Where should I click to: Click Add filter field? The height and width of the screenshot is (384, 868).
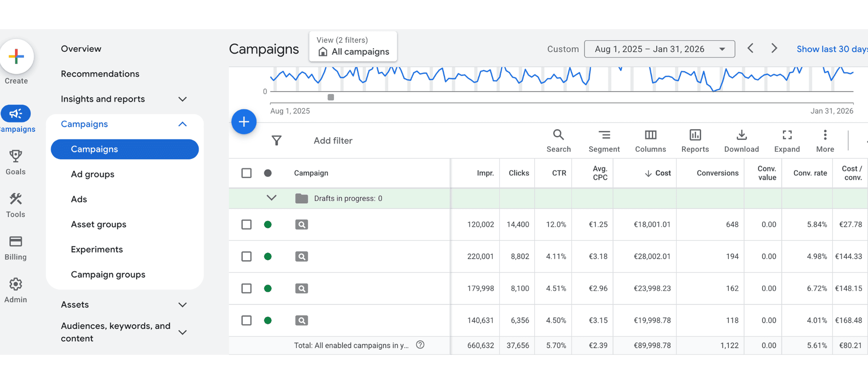333,141
